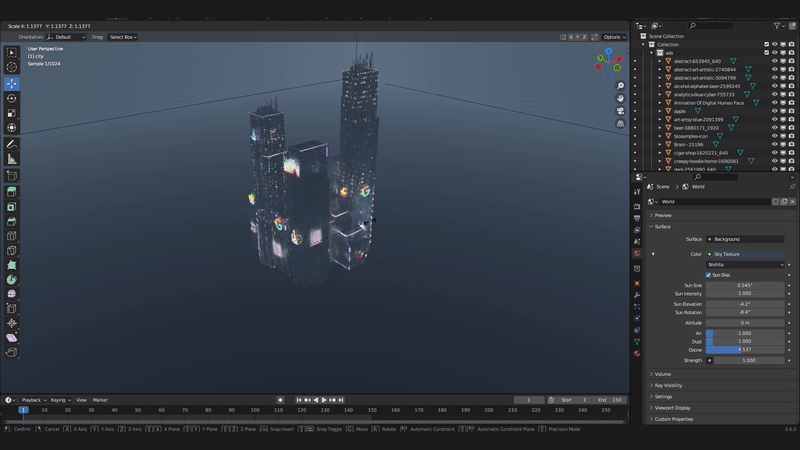Image resolution: width=800 pixels, height=450 pixels.
Task: Hide the ads collection with eye icon
Action: point(774,53)
